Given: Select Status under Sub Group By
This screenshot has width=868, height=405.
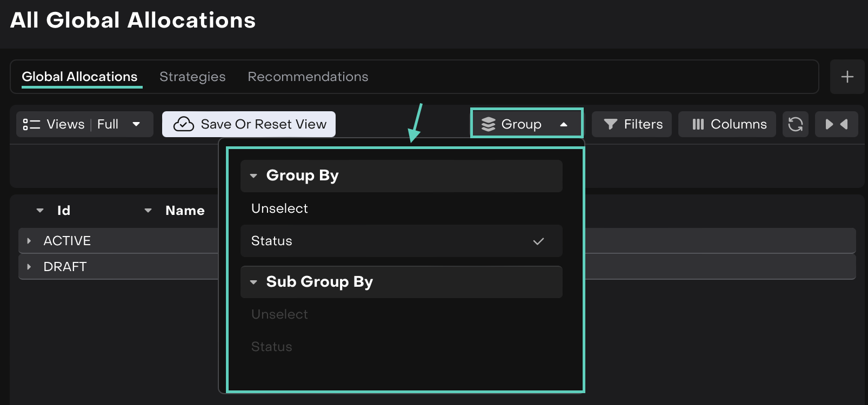Looking at the screenshot, I should (271, 347).
